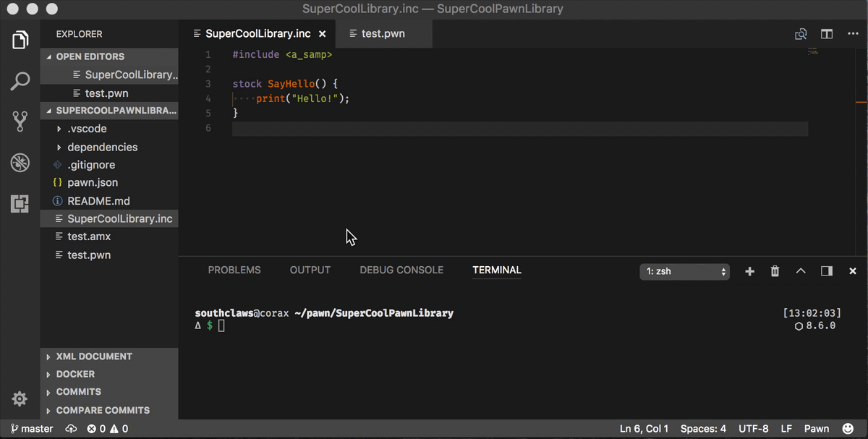The height and width of the screenshot is (439, 868).
Task: Change indentation via Spaces: 4
Action: 703,429
